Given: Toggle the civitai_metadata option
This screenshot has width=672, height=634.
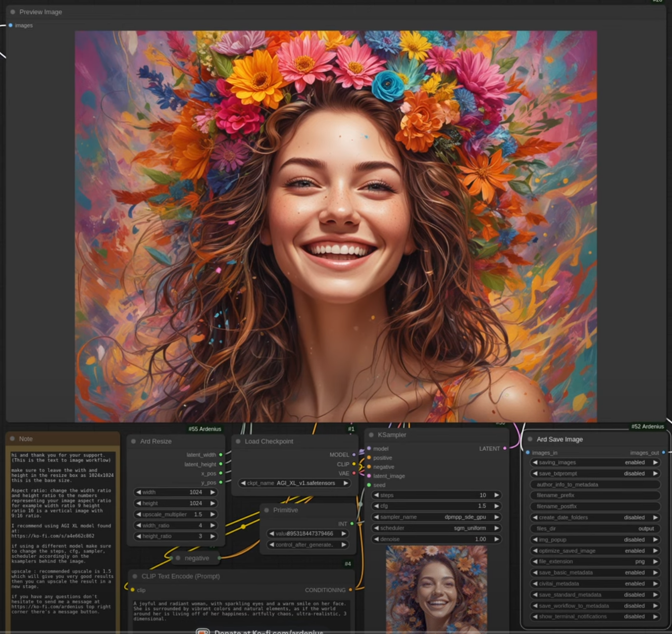Looking at the screenshot, I should [x=595, y=583].
